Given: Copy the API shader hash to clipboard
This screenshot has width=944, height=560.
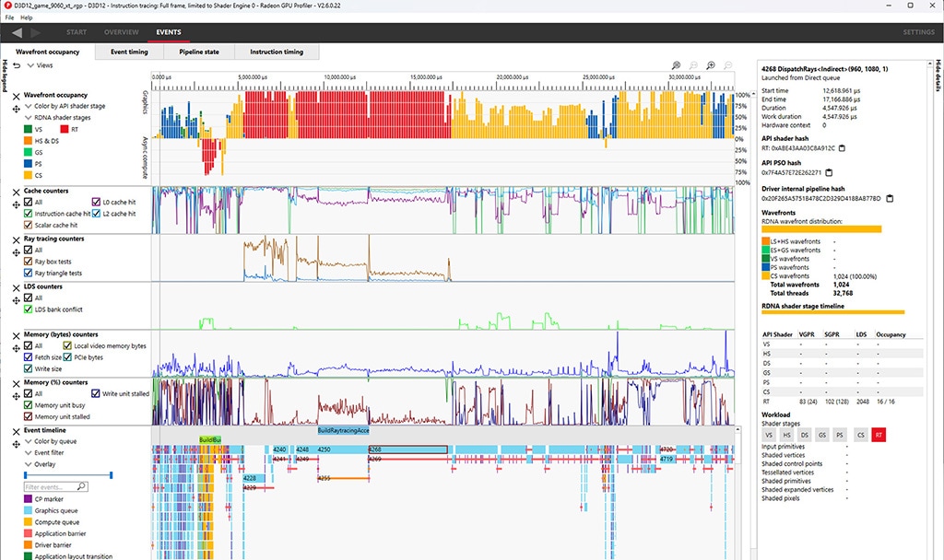Looking at the screenshot, I should [843, 147].
